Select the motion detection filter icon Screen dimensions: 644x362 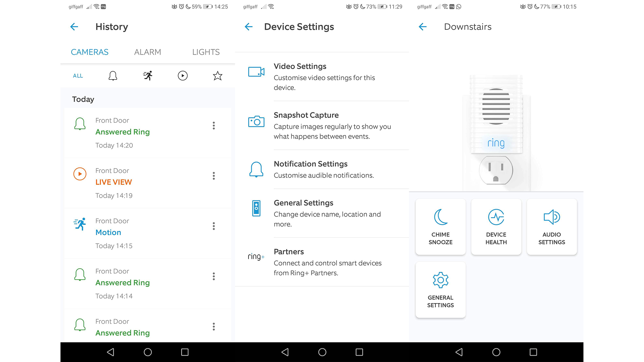tap(148, 75)
